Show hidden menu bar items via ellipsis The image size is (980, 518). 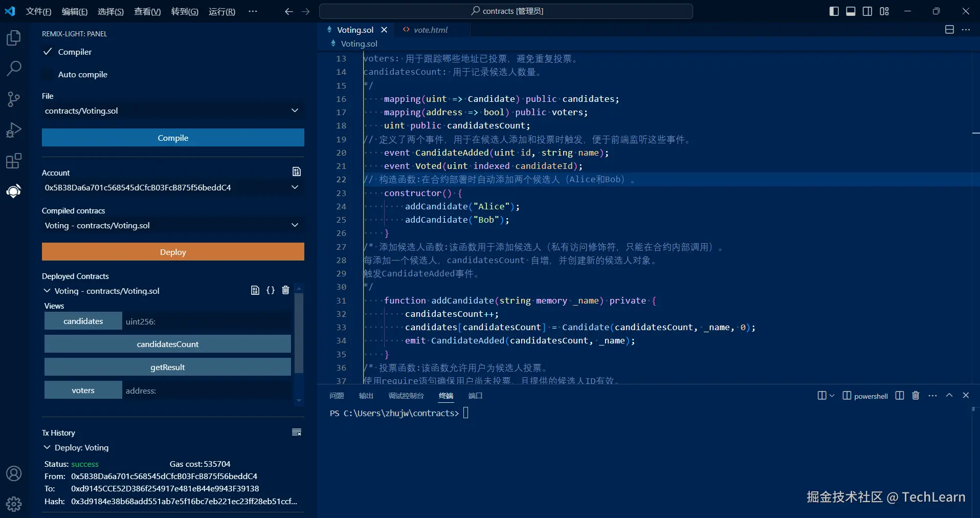point(253,11)
